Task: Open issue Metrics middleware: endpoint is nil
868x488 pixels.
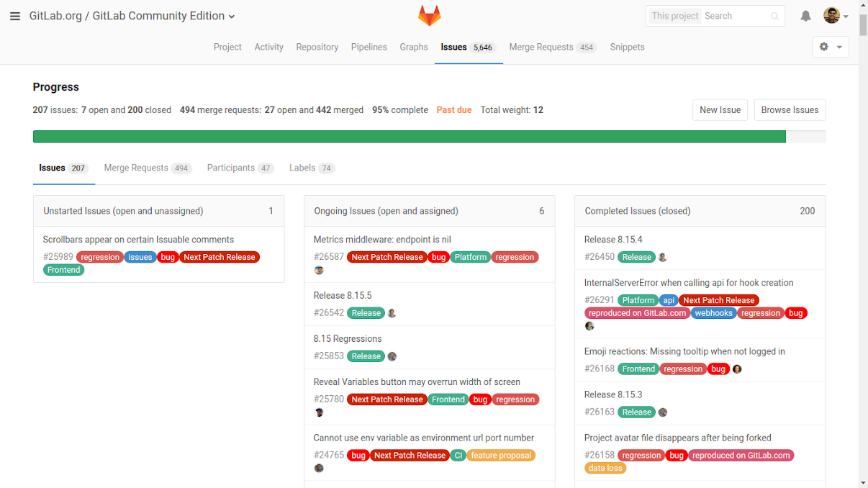Action: point(382,240)
